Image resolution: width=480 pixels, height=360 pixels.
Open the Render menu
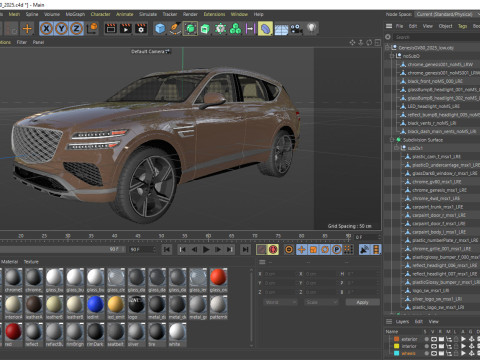(190, 14)
